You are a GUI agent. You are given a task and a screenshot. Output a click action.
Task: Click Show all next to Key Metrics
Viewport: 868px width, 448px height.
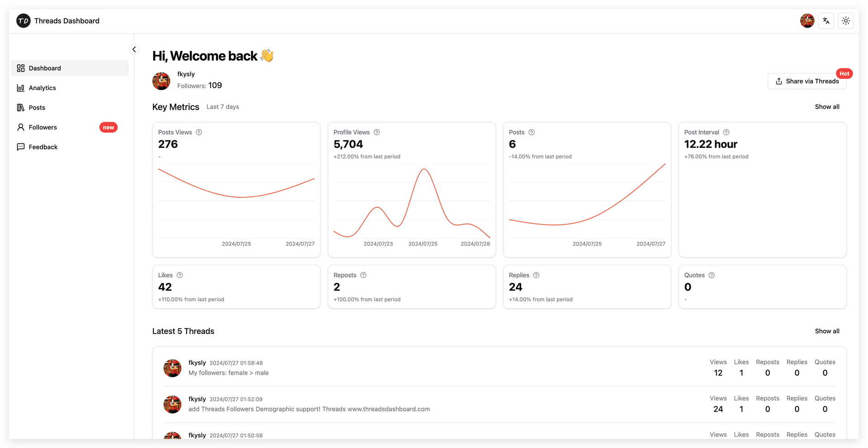(x=827, y=107)
